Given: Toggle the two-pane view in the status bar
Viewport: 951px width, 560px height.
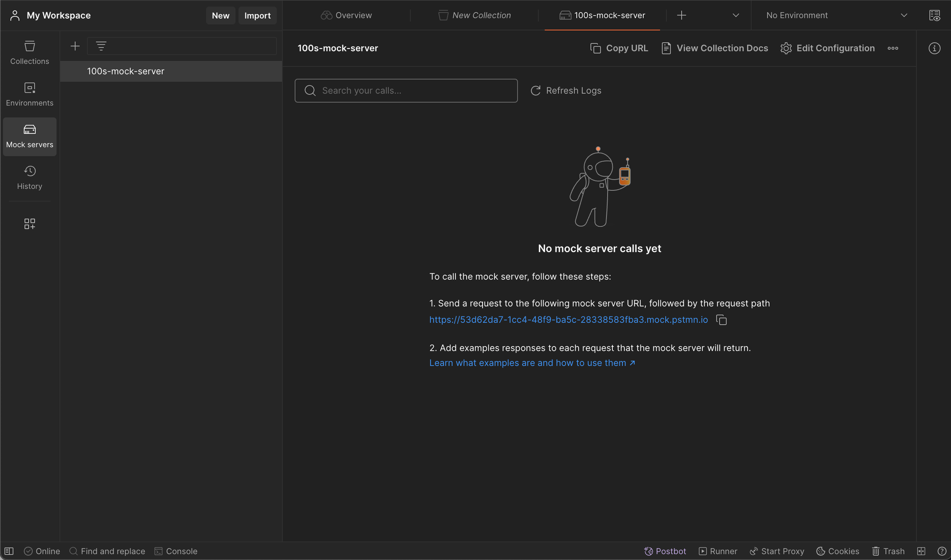Looking at the screenshot, I should [x=921, y=551].
